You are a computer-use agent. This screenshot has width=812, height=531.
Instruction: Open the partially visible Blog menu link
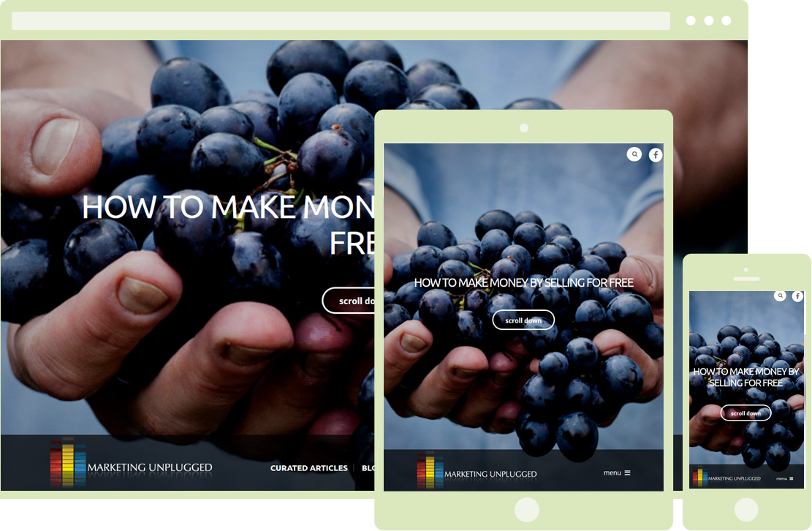[x=368, y=468]
